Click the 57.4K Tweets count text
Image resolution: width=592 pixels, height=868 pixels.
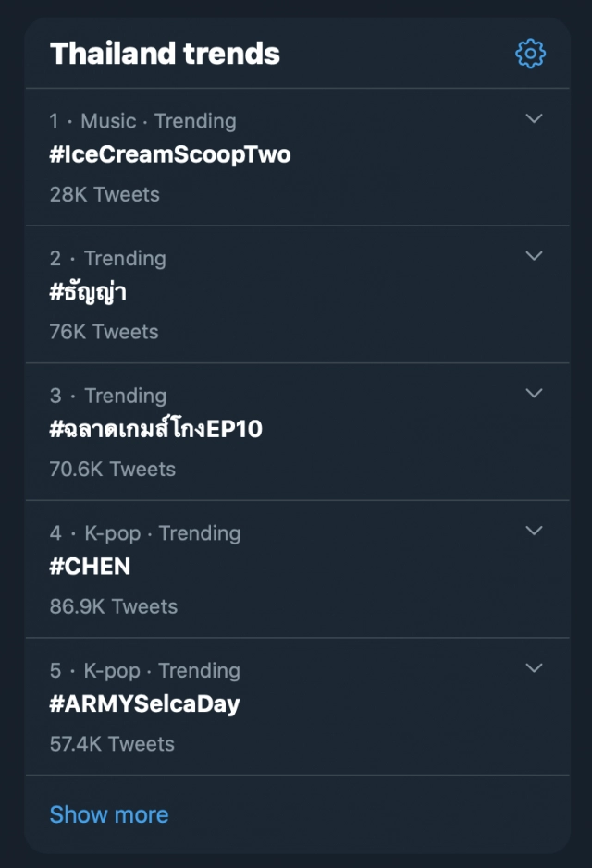[111, 743]
